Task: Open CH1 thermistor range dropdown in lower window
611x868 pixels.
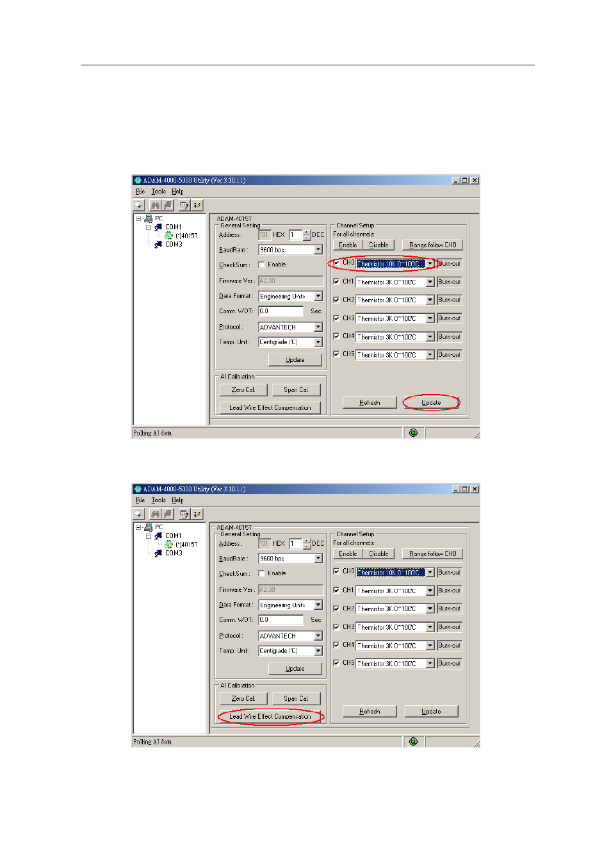Action: (430, 591)
